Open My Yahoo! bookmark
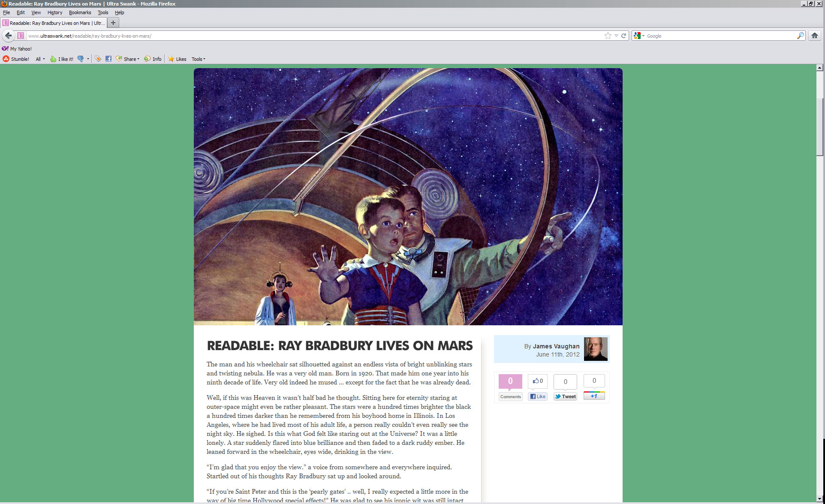The height and width of the screenshot is (504, 825). (17, 49)
